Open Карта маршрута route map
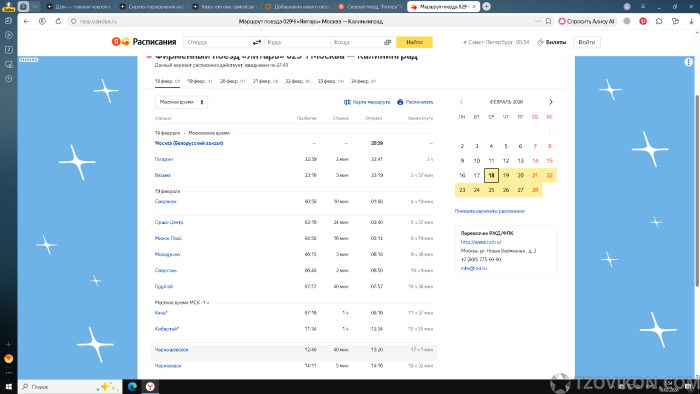Image resolution: width=700 pixels, height=394 pixels. coord(367,102)
